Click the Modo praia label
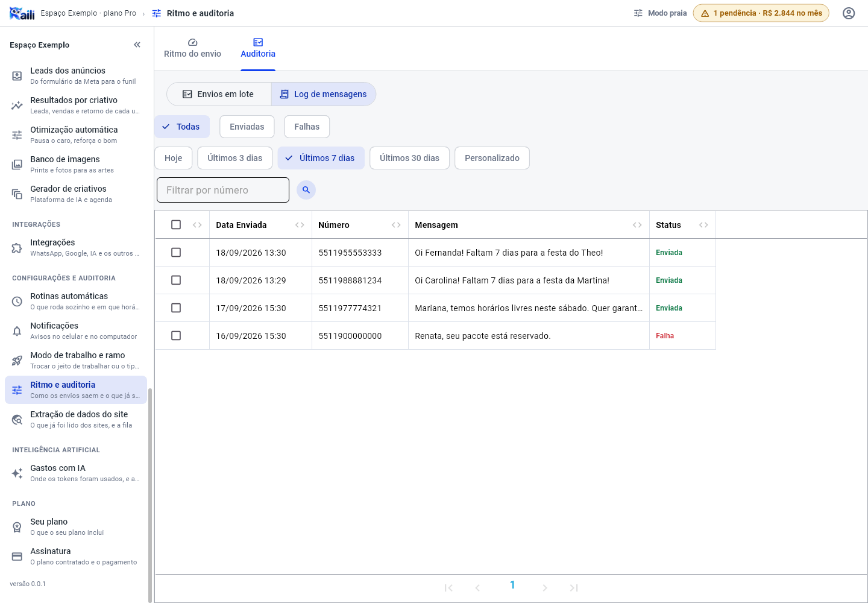868x603 pixels. tap(667, 13)
